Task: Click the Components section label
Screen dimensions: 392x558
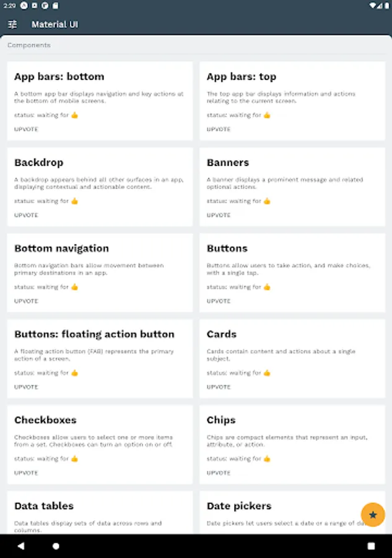Action: (x=29, y=45)
